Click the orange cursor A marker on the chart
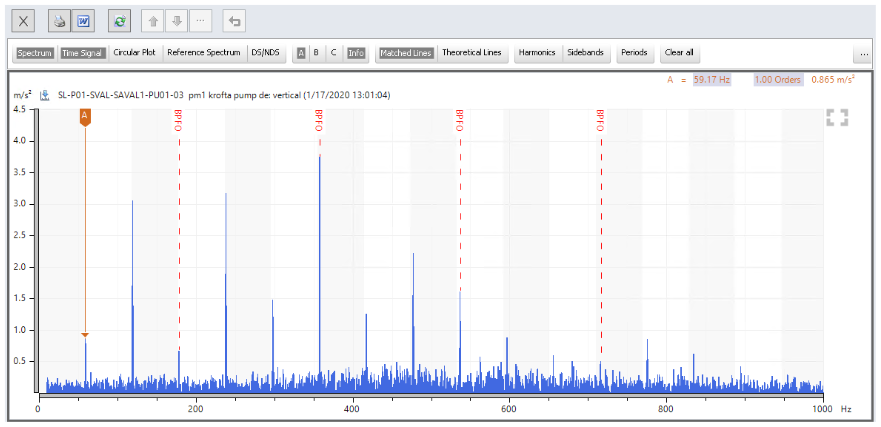 coord(85,117)
